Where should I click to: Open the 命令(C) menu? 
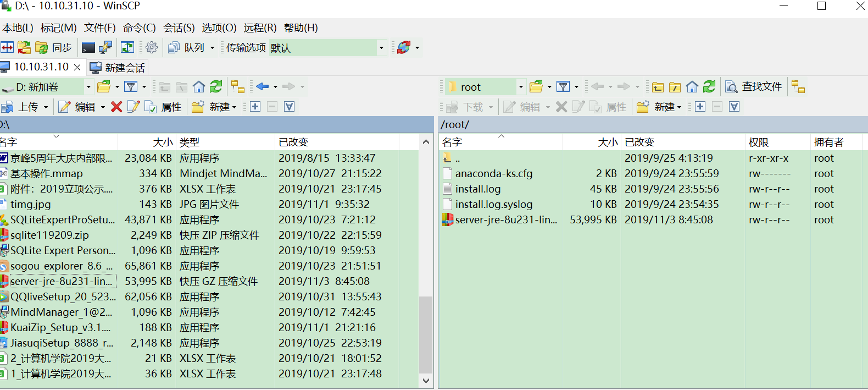pyautogui.click(x=140, y=28)
